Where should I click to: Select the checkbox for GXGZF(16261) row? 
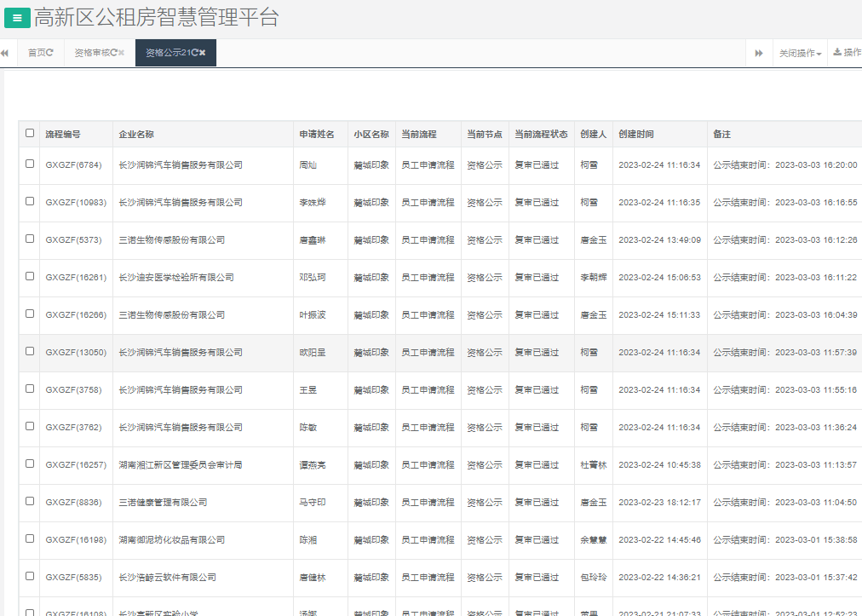(30, 276)
